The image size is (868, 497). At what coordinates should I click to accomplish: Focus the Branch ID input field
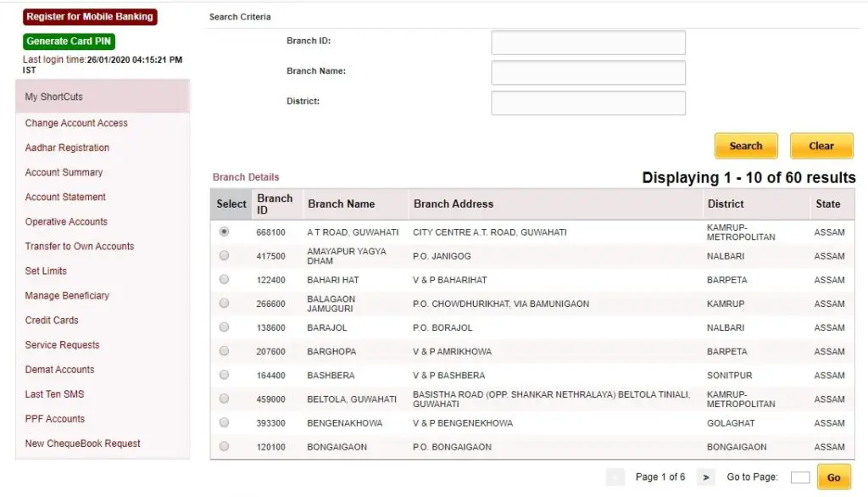click(588, 42)
